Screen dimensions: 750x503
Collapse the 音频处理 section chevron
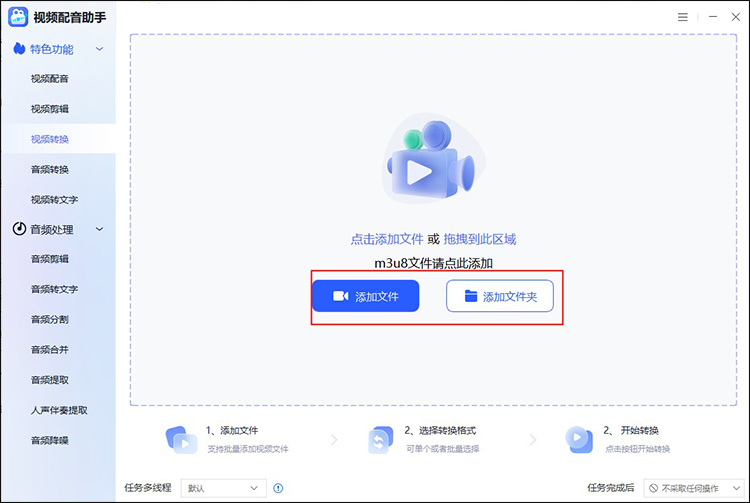[x=99, y=229]
